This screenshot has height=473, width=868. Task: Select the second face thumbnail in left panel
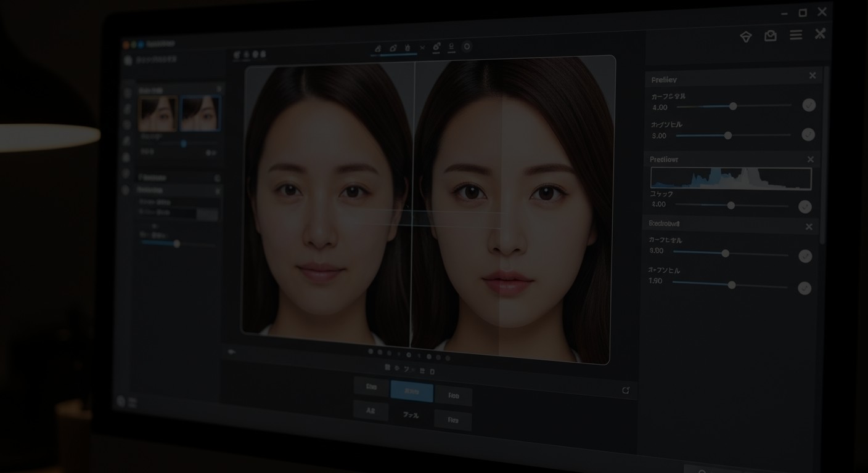point(200,113)
